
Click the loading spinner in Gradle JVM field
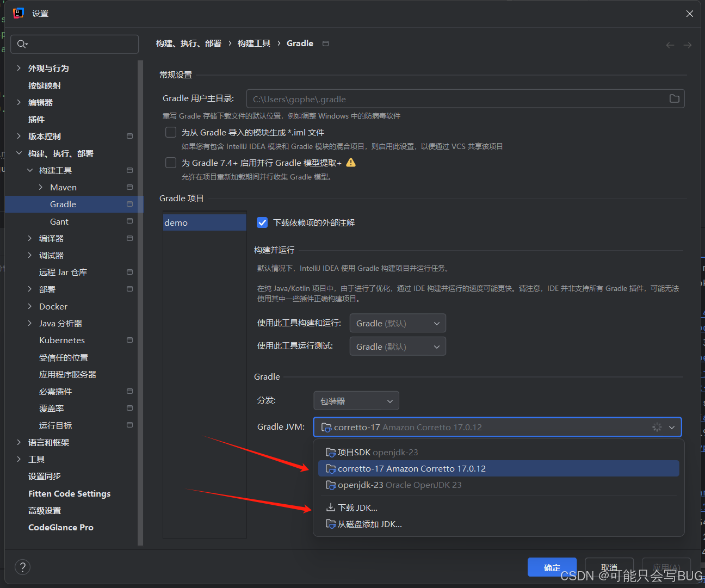coord(657,428)
